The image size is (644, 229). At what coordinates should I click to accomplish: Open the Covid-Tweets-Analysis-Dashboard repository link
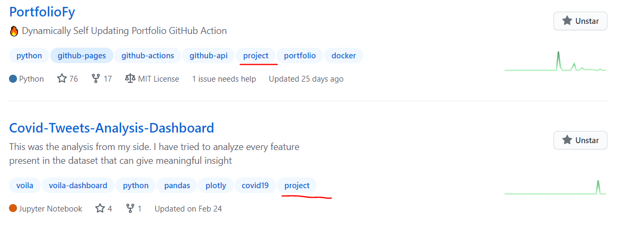(x=111, y=128)
